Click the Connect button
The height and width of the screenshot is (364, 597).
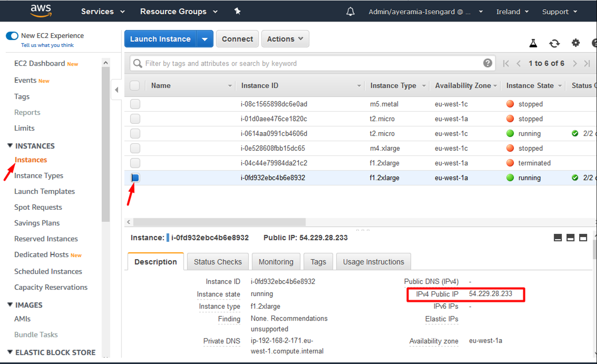(x=237, y=39)
